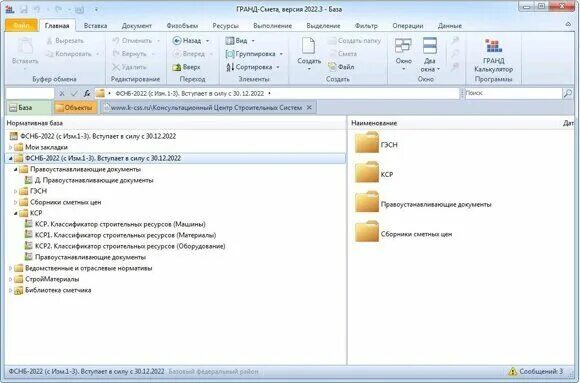Image resolution: width=580 pixels, height=383 pixels.
Task: Switch to the Документ ribbon tab
Action: pyautogui.click(x=136, y=26)
